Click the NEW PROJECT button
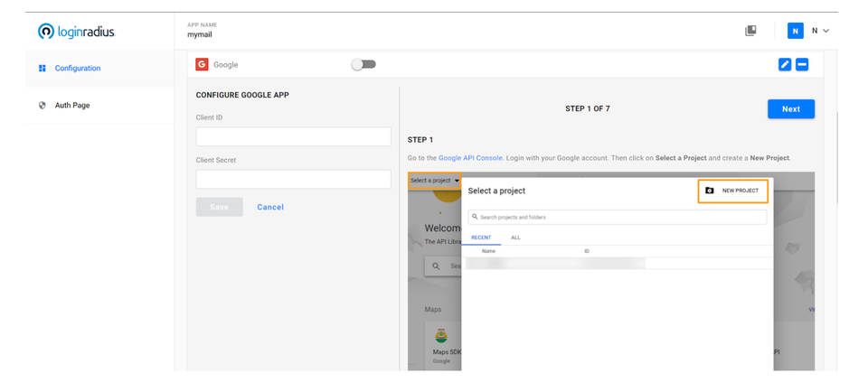This screenshot has width=868, height=392. tap(733, 191)
